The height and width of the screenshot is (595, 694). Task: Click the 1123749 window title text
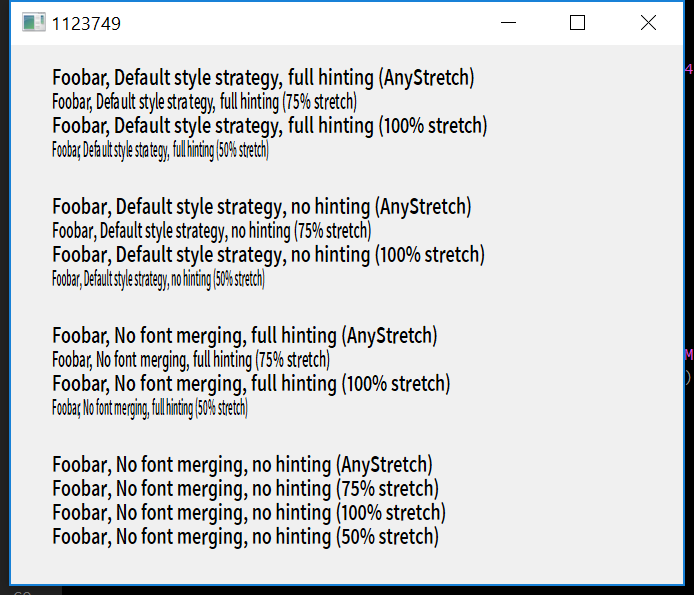tap(86, 23)
